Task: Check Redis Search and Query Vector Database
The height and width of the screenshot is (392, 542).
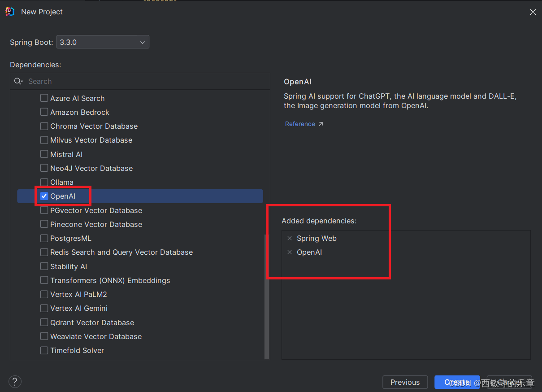Action: [x=44, y=252]
